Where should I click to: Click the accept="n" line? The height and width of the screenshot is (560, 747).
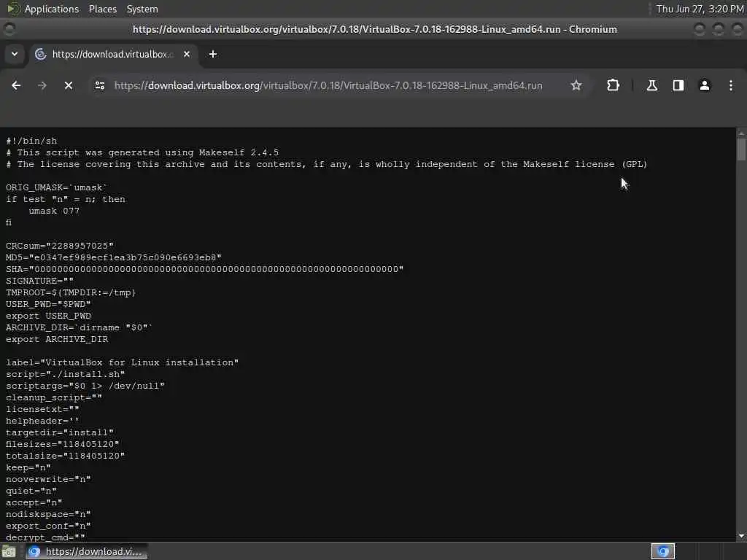tap(34, 502)
